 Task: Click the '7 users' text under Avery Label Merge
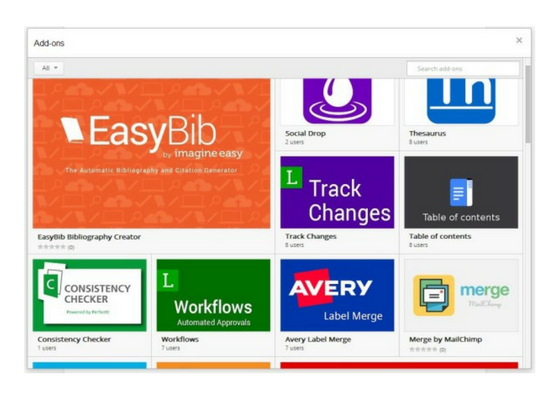294,348
